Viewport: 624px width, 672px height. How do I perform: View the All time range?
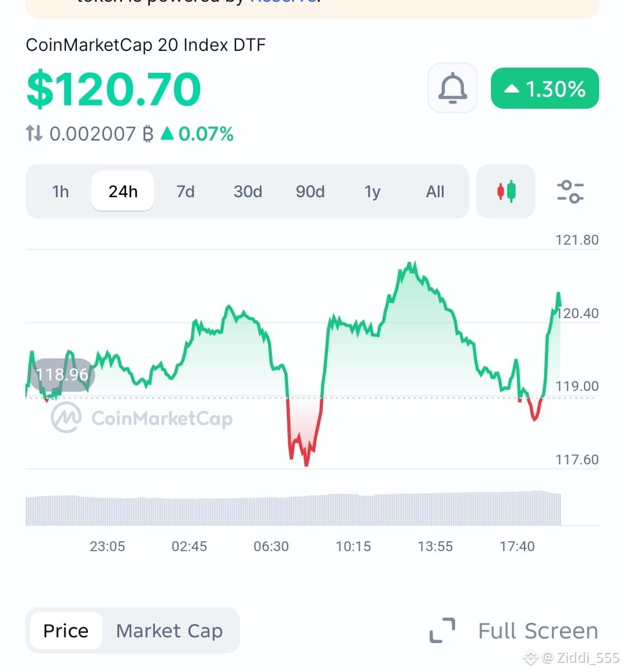pyautogui.click(x=435, y=191)
